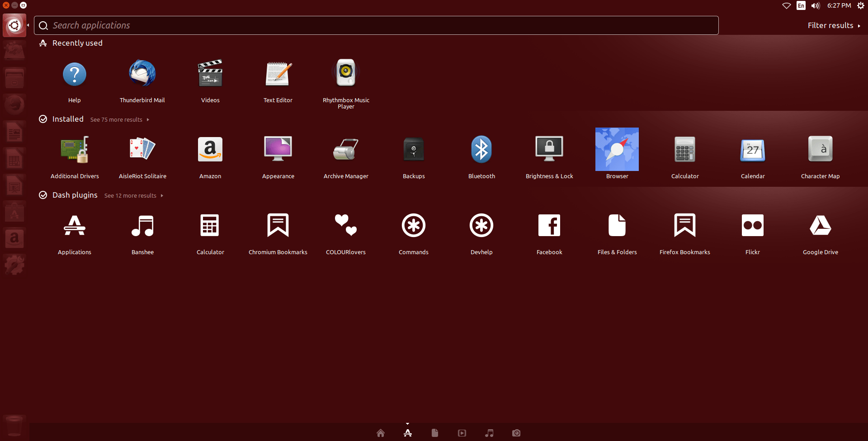Open the En keyboard layout indicator

pyautogui.click(x=801, y=5)
